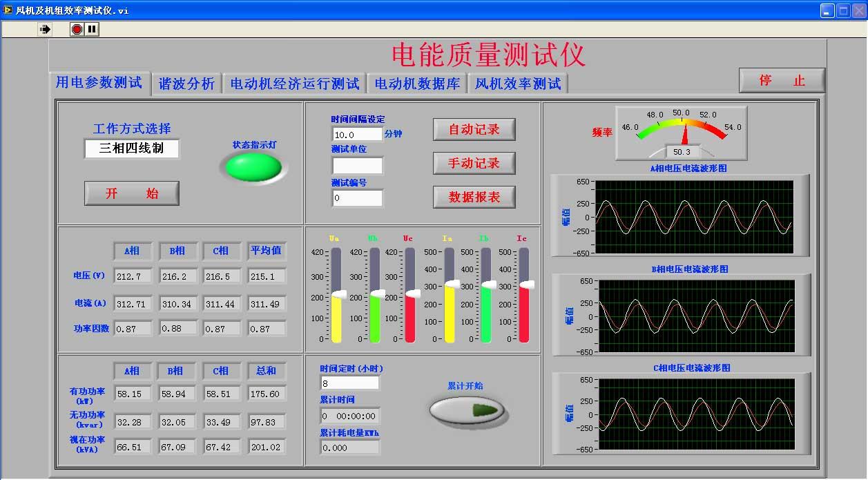Open the 三相四线制 work mode selector
868x480 pixels.
132,148
